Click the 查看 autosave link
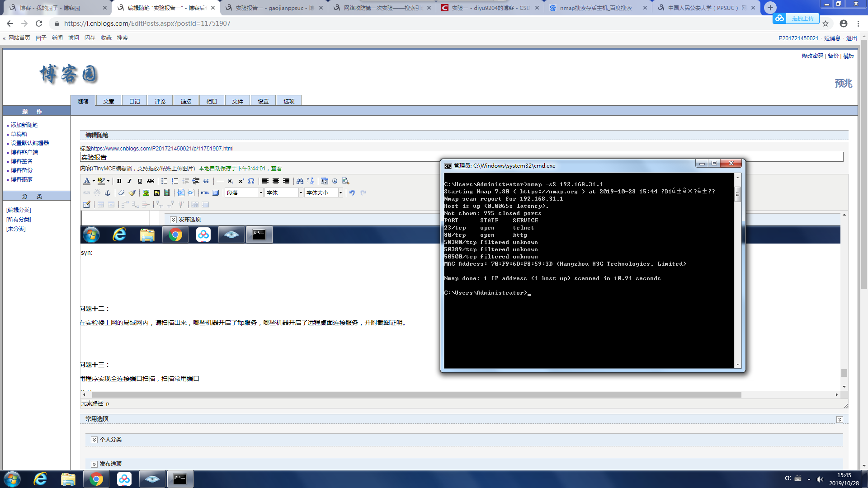Screen dimensions: 868x488 (x=276, y=169)
